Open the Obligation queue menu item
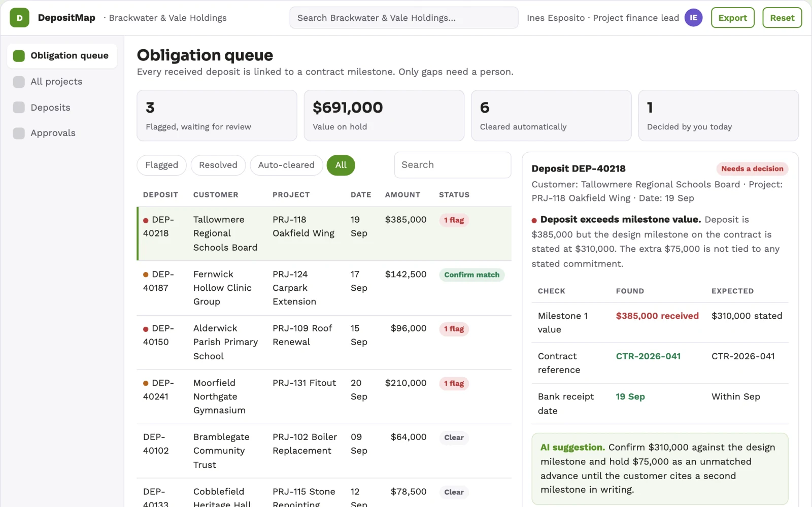Screen dimensions: 812x507 point(62,56)
